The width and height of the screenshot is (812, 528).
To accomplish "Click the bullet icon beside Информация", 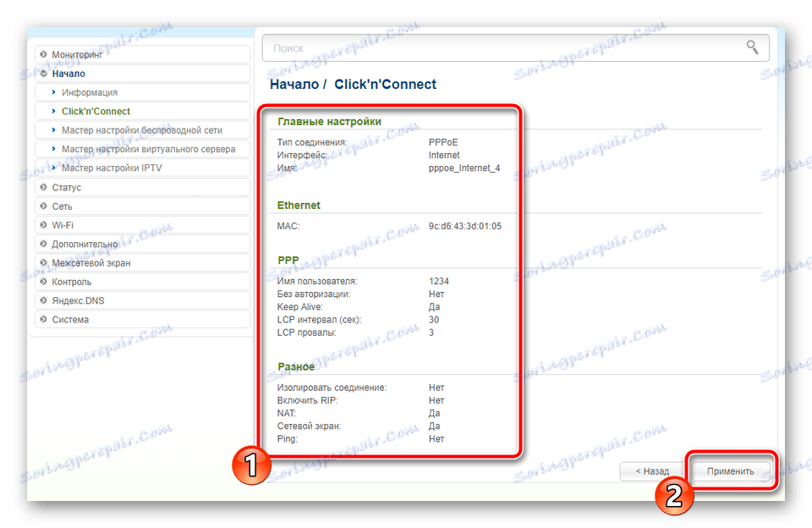I will [x=53, y=91].
